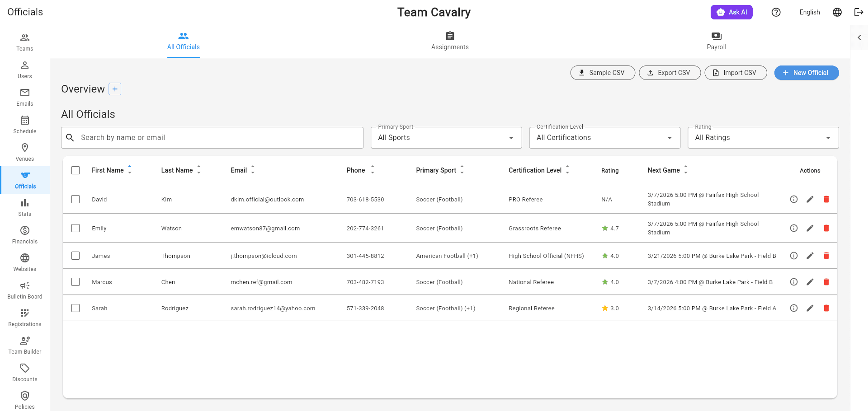Check the select-all checkbox in table header

pos(75,170)
